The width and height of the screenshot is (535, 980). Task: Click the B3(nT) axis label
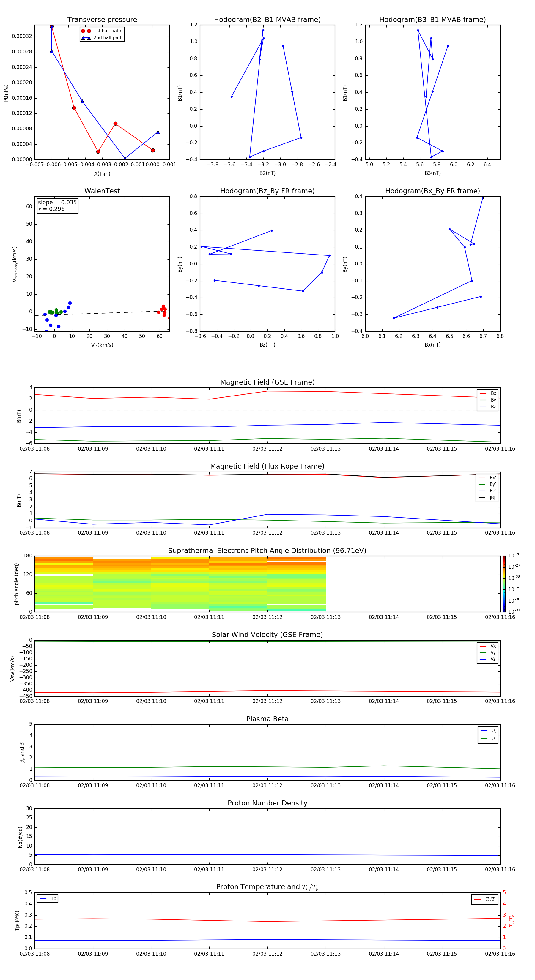[432, 173]
